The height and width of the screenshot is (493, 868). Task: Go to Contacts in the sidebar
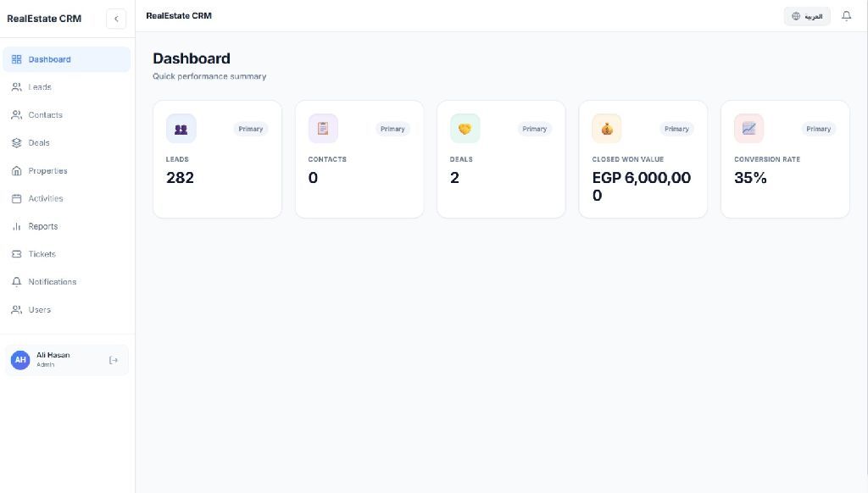coord(66,115)
